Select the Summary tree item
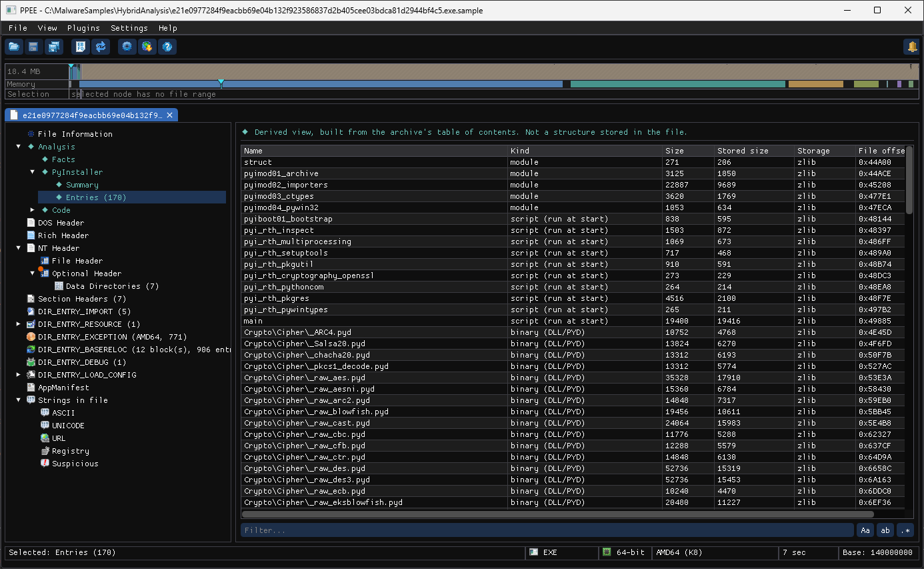The image size is (924, 569). (x=82, y=185)
